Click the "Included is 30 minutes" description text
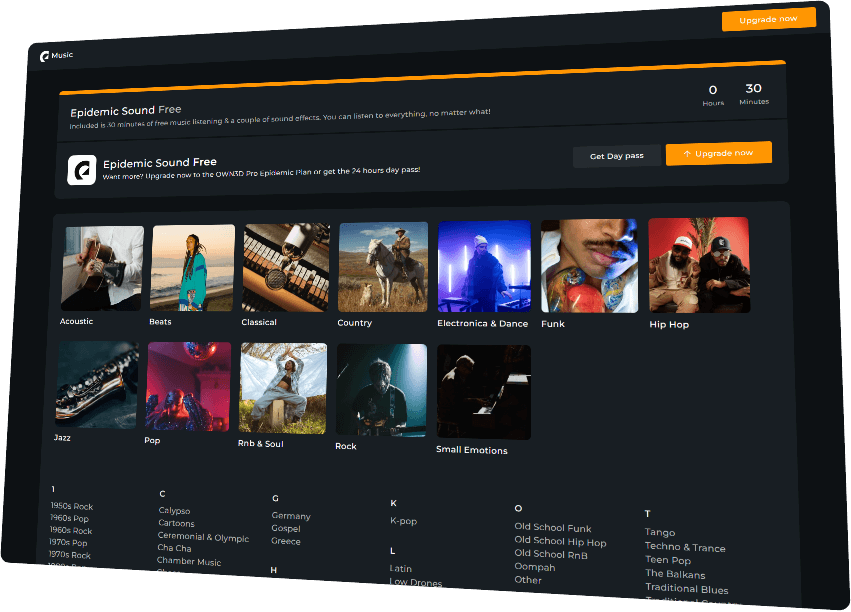 (x=280, y=119)
